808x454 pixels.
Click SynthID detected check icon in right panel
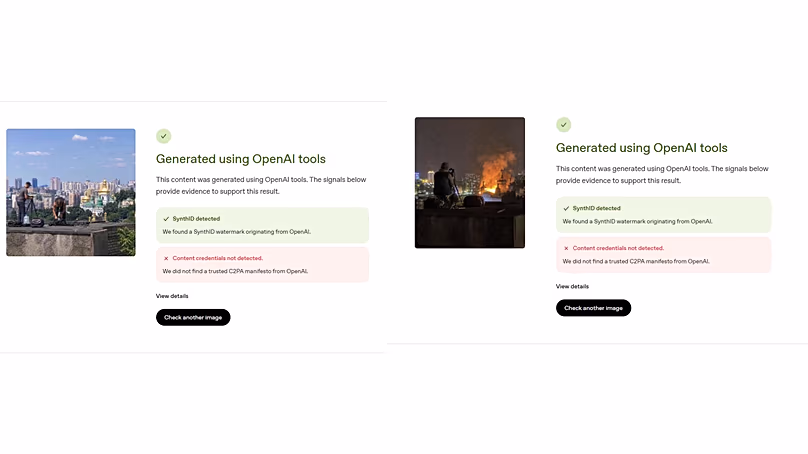(566, 209)
